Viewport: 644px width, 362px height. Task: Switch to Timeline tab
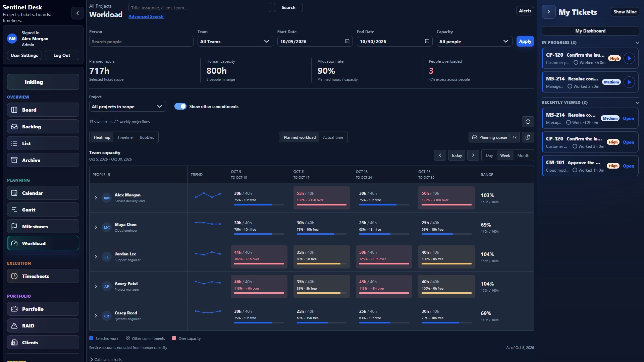point(125,137)
